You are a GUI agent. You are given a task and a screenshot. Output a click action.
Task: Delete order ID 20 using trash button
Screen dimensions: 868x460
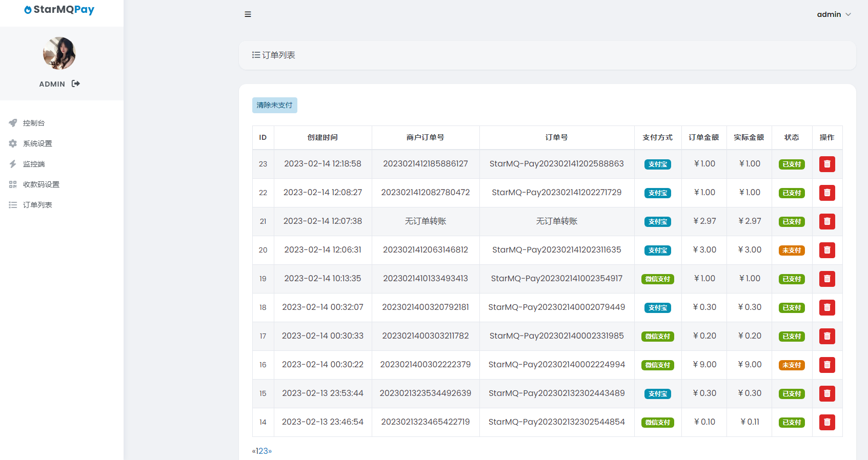826,250
